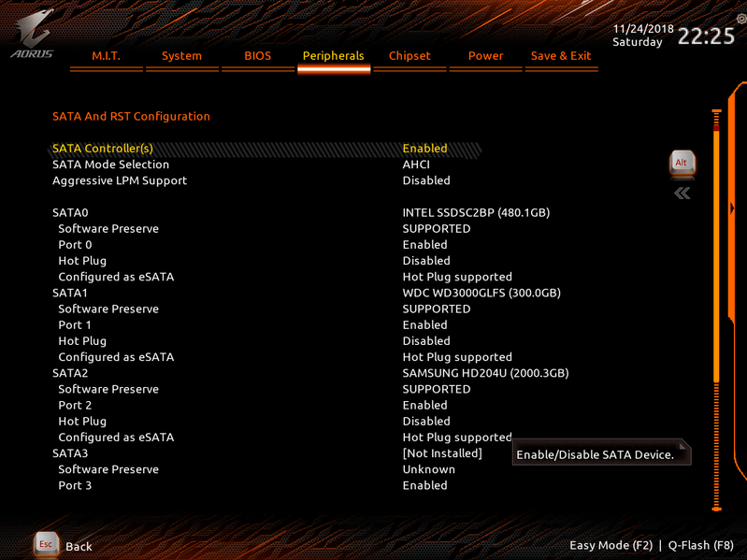747x560 pixels.
Task: Click the 11/24/2018 date text
Action: 643,29
